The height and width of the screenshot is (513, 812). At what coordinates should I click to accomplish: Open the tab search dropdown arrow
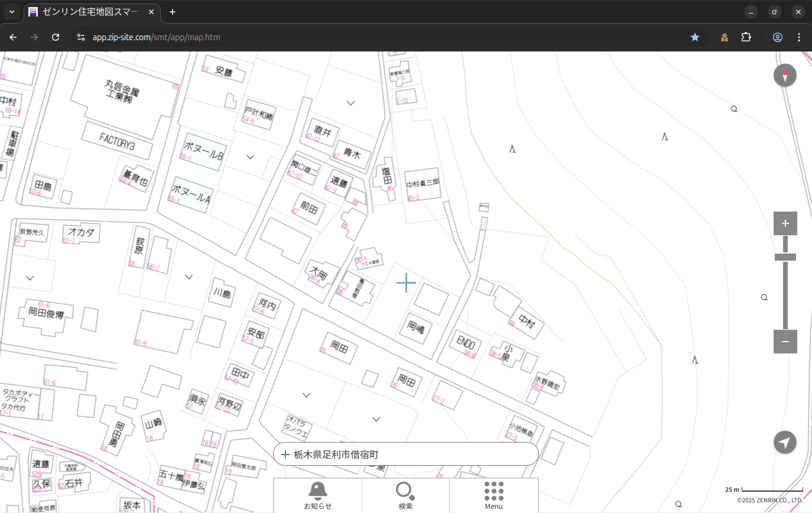(11, 12)
